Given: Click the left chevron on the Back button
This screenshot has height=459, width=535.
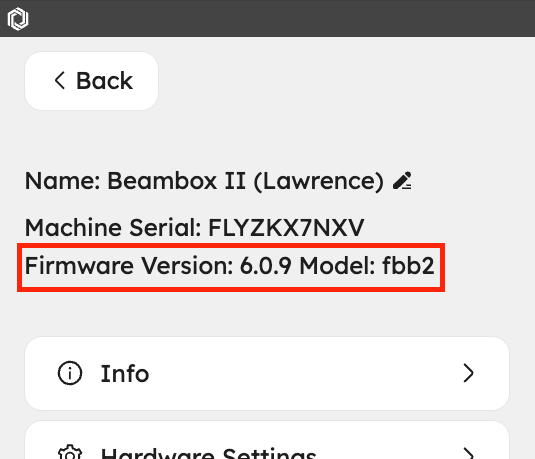Looking at the screenshot, I should (60, 81).
